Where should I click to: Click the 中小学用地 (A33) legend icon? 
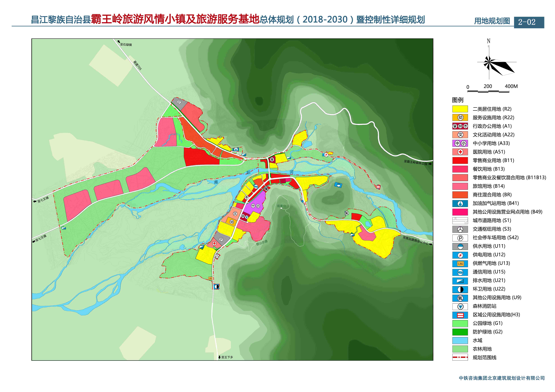[460, 143]
